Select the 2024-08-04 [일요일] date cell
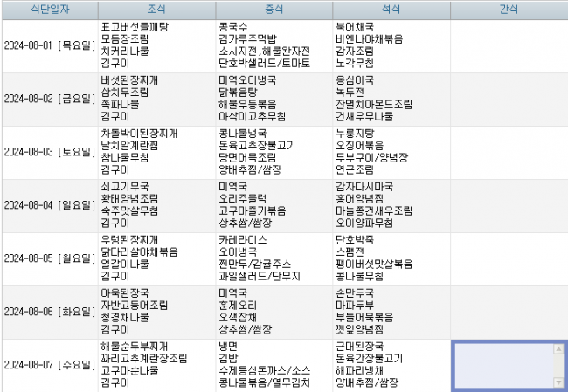568x392 pixels. tap(48, 205)
